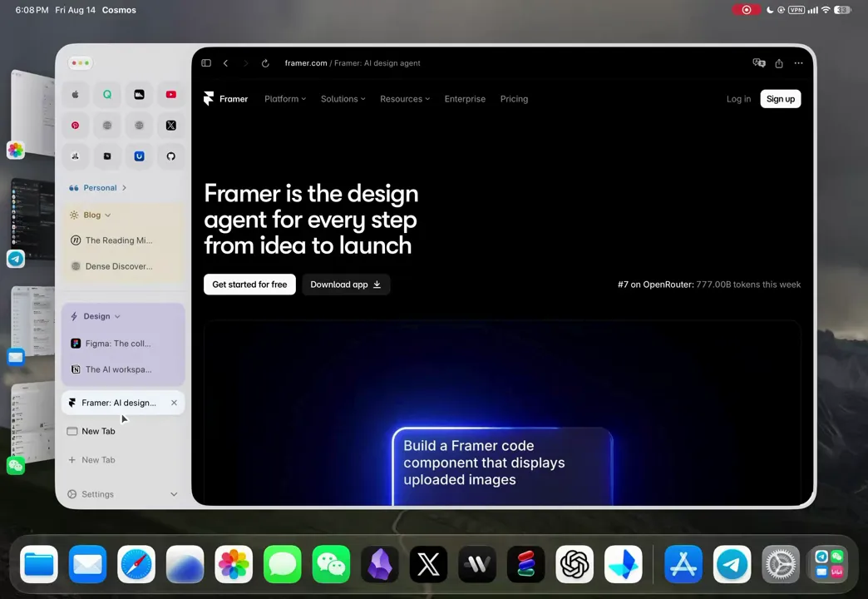Click the screen recording indicator

747,10
